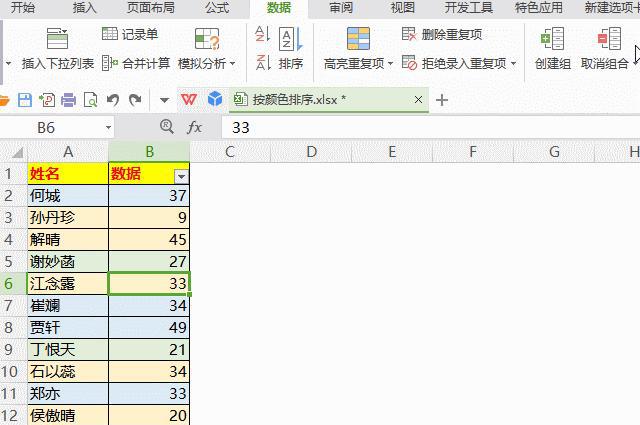Image resolution: width=640 pixels, height=425 pixels.
Task: Click 删除重复项 remove duplicates
Action: pyautogui.click(x=442, y=34)
